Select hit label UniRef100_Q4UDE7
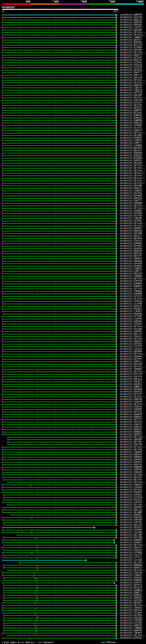Viewport: 146px width, 644px height. [131, 542]
